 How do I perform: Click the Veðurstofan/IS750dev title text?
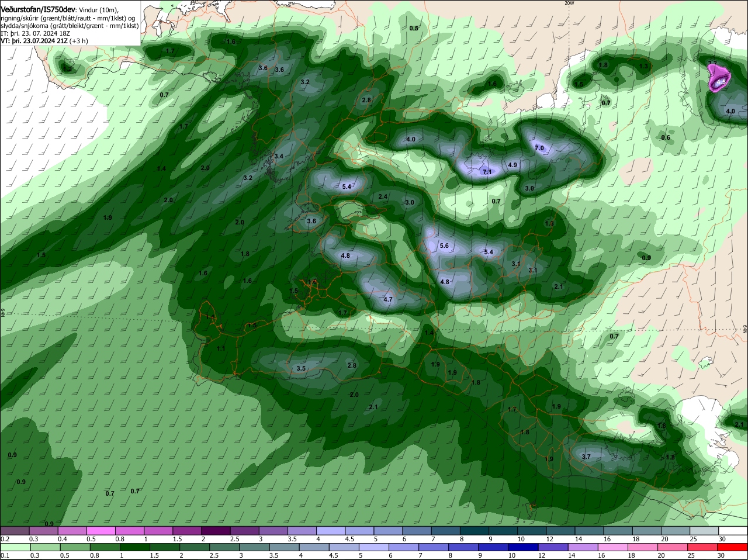(x=38, y=9)
